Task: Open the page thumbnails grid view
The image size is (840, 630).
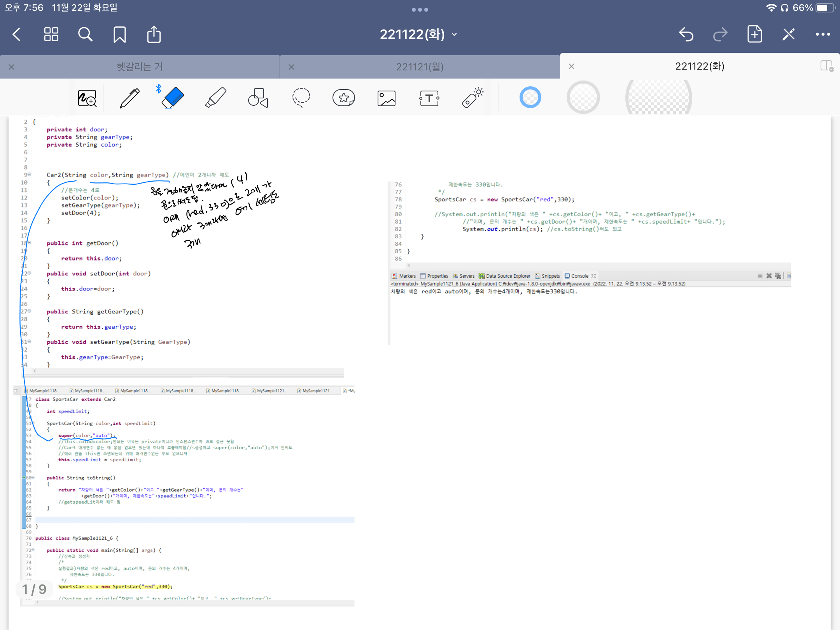Action: (x=51, y=34)
